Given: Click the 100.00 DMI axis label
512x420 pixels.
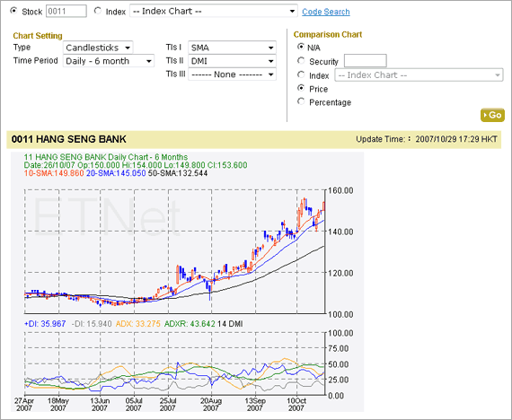Looking at the screenshot, I should [x=340, y=334].
